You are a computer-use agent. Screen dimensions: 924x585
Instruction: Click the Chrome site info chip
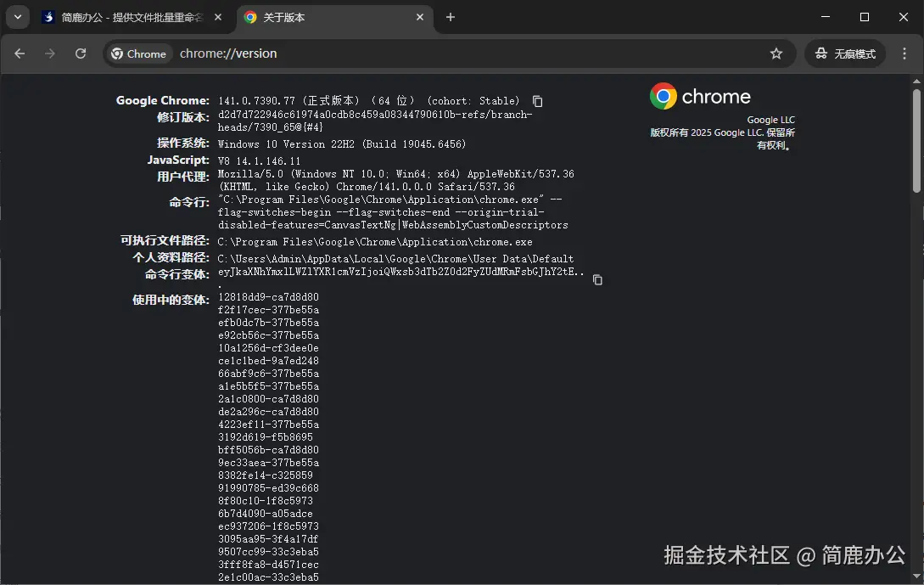click(139, 53)
